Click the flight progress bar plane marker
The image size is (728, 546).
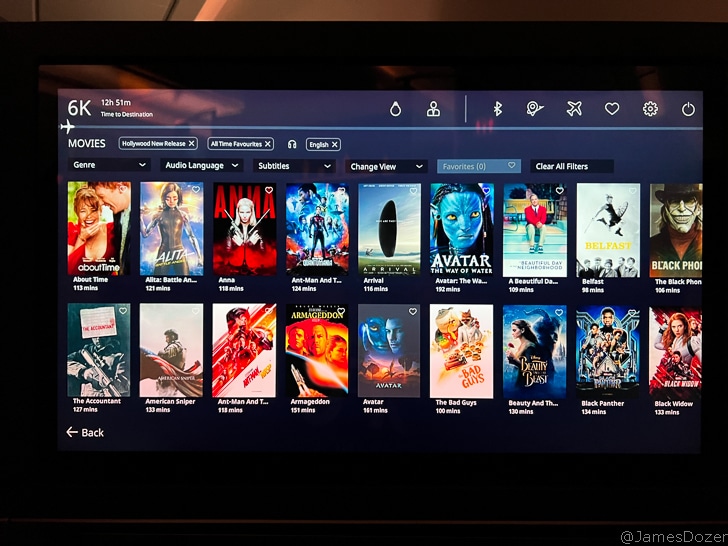[68, 126]
